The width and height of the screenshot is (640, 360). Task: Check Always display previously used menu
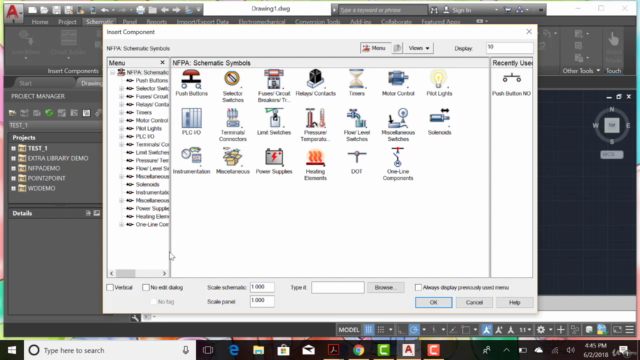coord(418,287)
